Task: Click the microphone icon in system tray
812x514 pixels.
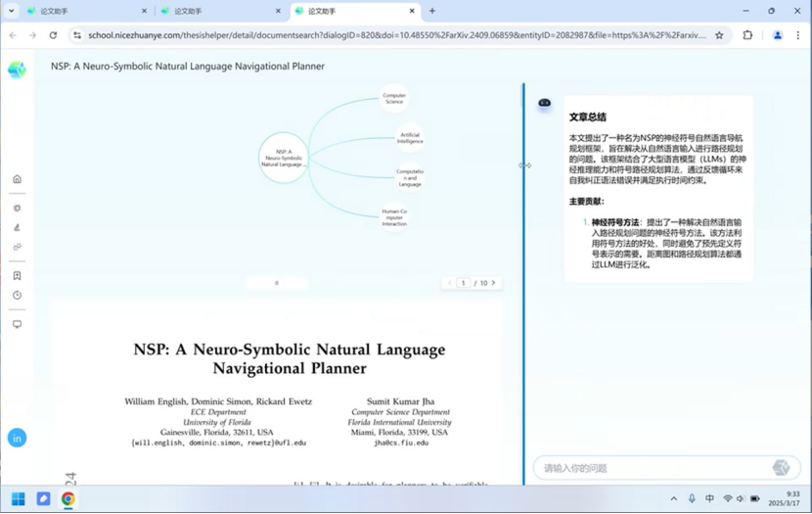Action: click(692, 498)
